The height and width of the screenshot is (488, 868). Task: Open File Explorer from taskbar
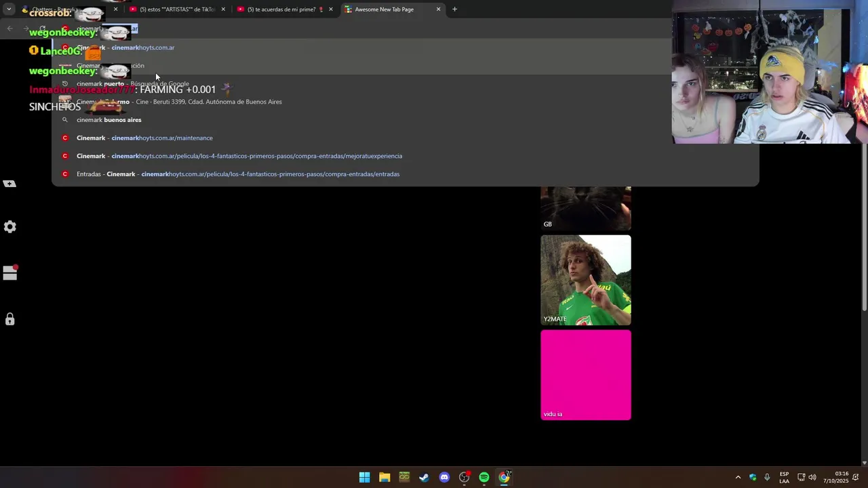[x=384, y=477]
